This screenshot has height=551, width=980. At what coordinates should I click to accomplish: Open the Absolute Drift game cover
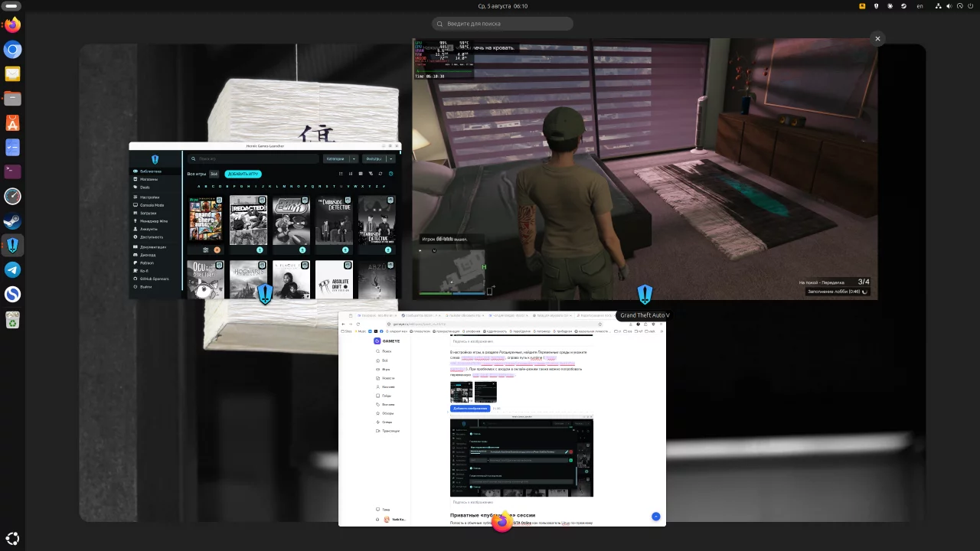[x=335, y=279]
